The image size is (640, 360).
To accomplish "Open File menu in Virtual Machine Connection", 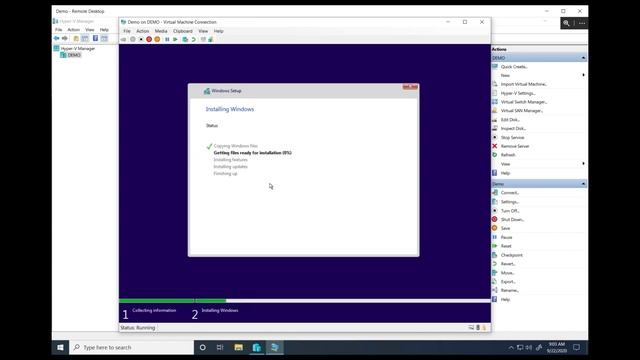I will pyautogui.click(x=127, y=31).
